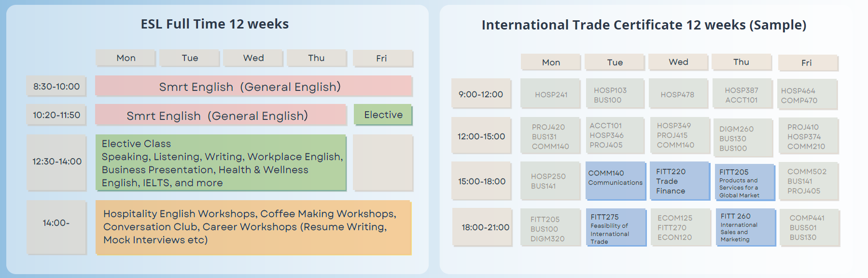Select the green Elective block on Friday
The height and width of the screenshot is (278, 868).
tap(383, 115)
